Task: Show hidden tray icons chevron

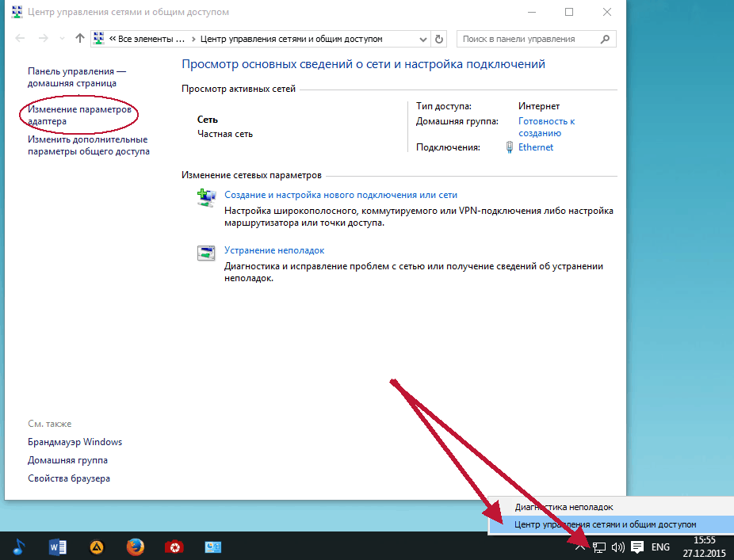Action: tap(580, 547)
